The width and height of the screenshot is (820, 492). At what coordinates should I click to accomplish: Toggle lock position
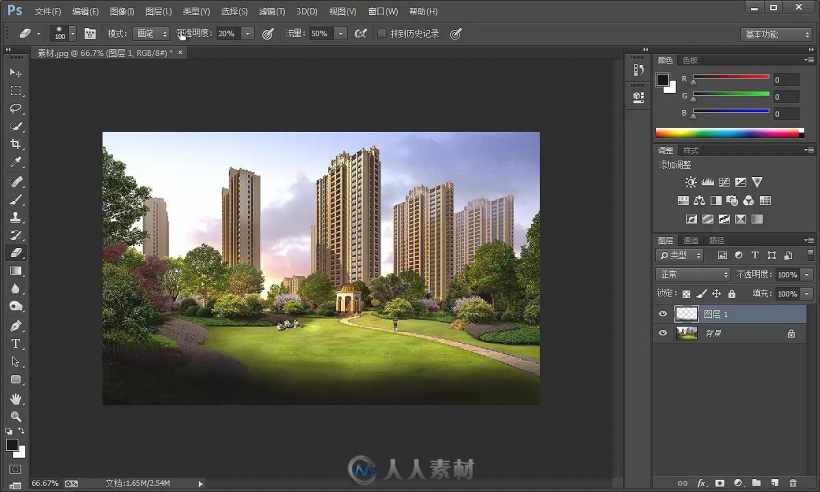(x=716, y=294)
